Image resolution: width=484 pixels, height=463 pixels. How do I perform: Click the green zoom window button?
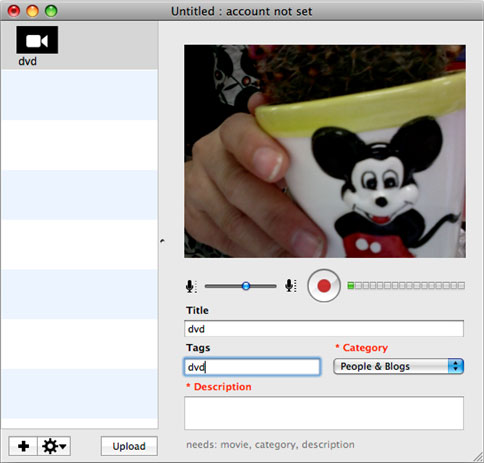pyautogui.click(x=51, y=11)
